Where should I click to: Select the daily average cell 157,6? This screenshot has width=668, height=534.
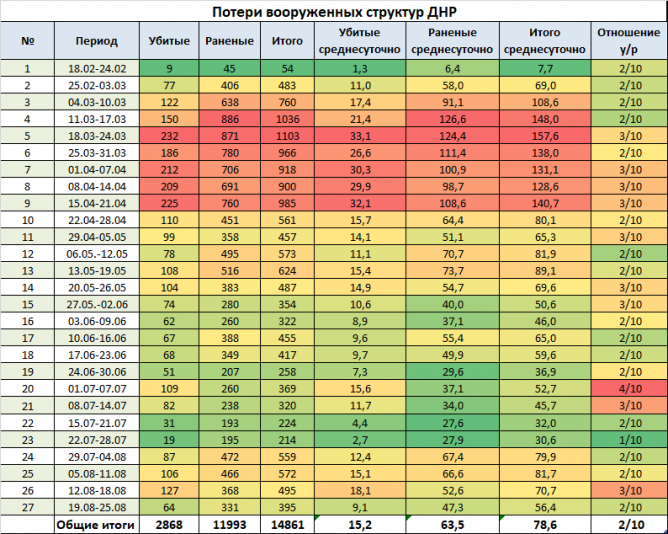[544, 135]
